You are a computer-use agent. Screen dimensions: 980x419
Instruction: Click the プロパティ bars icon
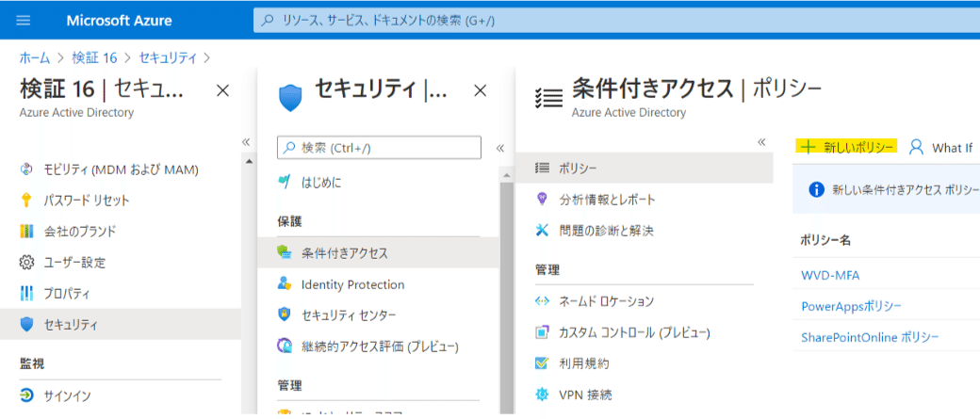[x=26, y=294]
